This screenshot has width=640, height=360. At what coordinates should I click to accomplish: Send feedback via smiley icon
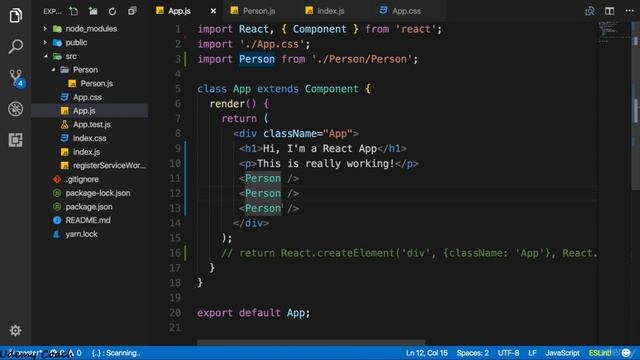tap(626, 353)
